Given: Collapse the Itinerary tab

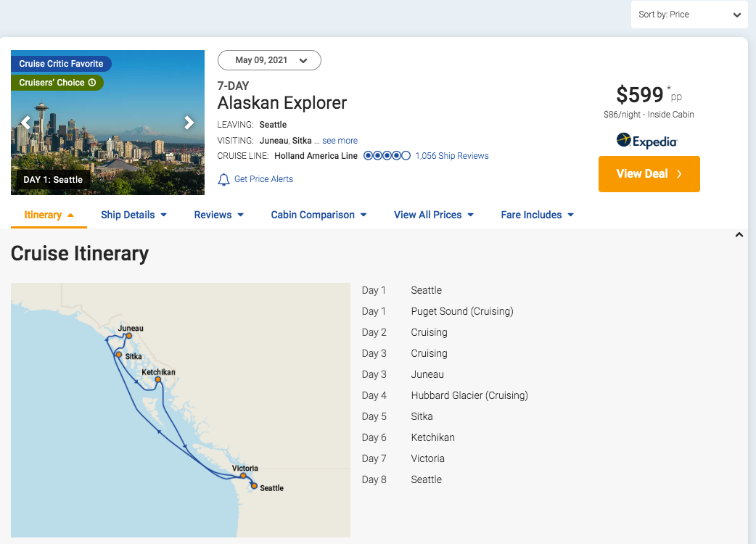Looking at the screenshot, I should tap(49, 215).
